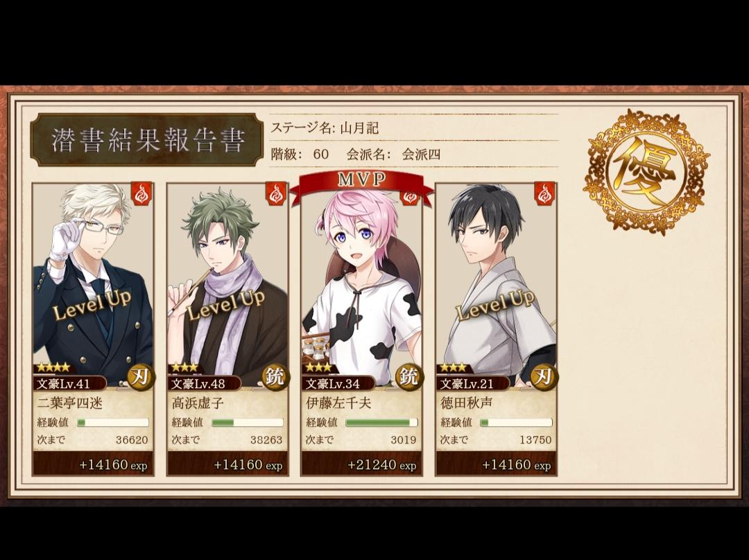Viewport: 749px width, 560px height.
Task: Click 伊藤左千夫's experience progress bar
Action: (x=381, y=423)
